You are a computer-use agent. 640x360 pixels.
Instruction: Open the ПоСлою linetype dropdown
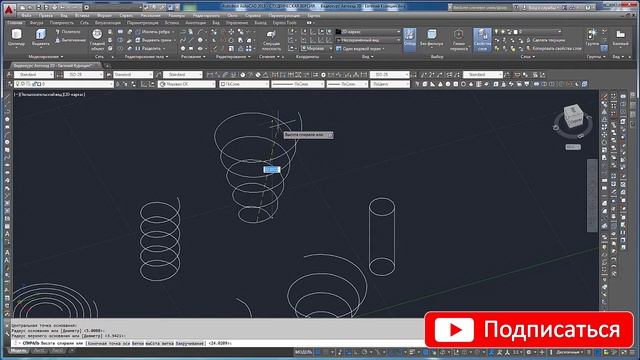[298, 84]
